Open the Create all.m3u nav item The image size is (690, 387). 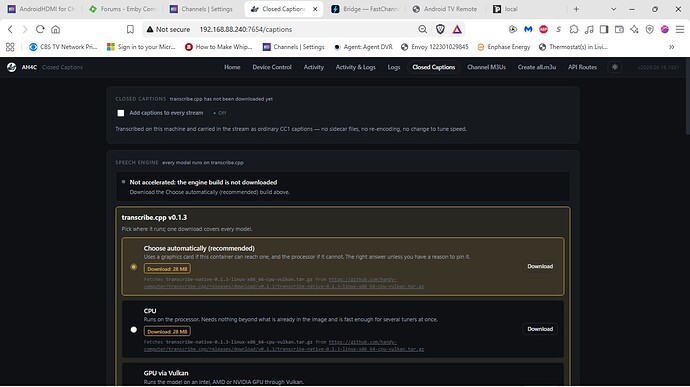537,67
